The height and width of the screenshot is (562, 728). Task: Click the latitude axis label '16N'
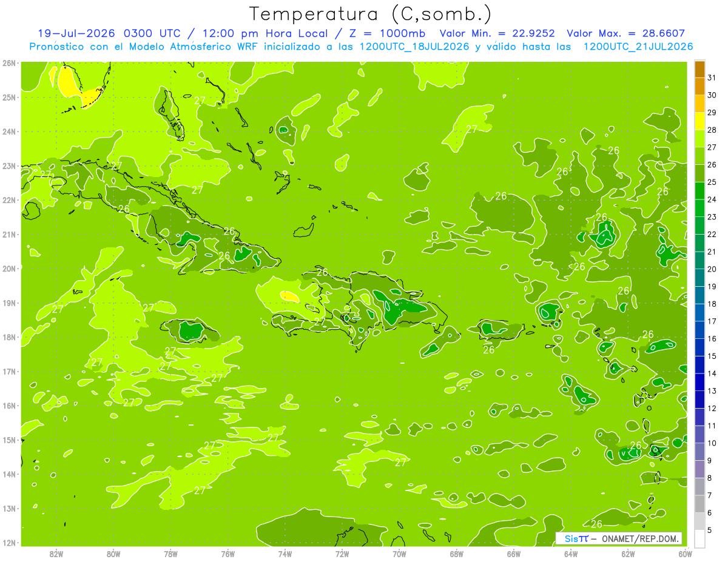8,406
